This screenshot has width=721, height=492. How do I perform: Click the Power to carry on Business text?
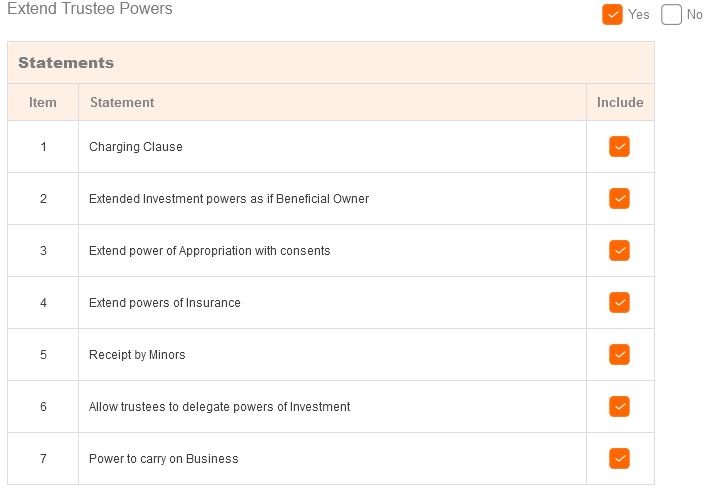164,459
